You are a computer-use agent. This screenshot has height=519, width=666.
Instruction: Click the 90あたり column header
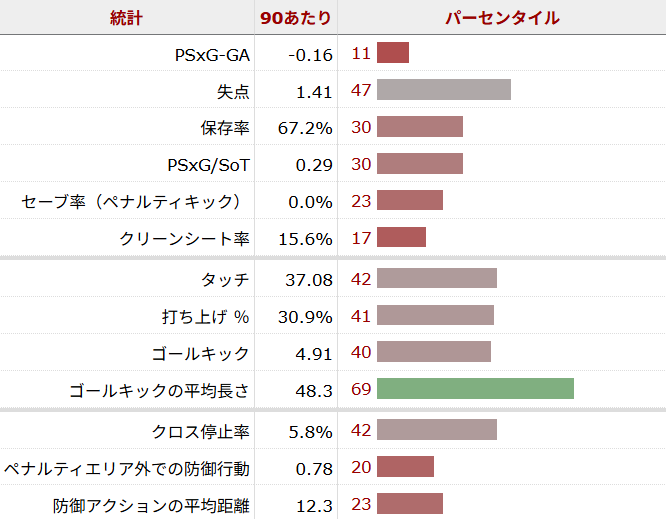pyautogui.click(x=296, y=18)
